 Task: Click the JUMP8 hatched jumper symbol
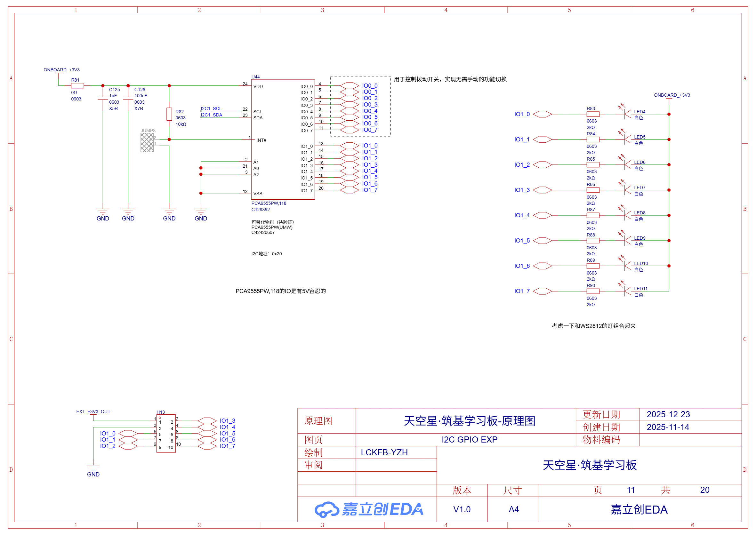pyautogui.click(x=147, y=142)
